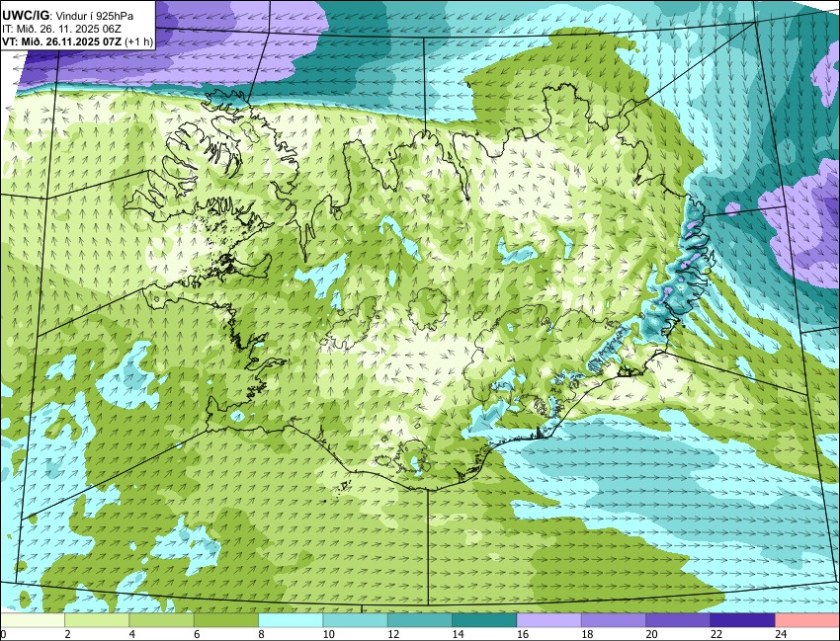
Task: Click the 0–2 palest color band in legend
Action: [x=33, y=620]
